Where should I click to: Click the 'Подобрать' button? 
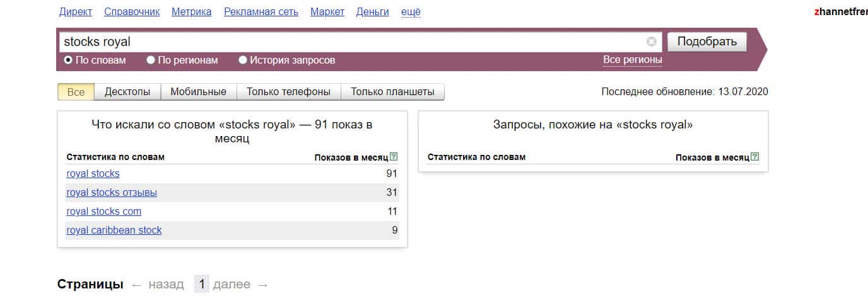pyautogui.click(x=707, y=42)
